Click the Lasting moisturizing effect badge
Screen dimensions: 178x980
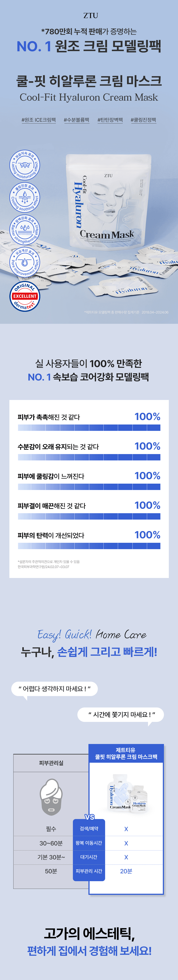pos(25,165)
